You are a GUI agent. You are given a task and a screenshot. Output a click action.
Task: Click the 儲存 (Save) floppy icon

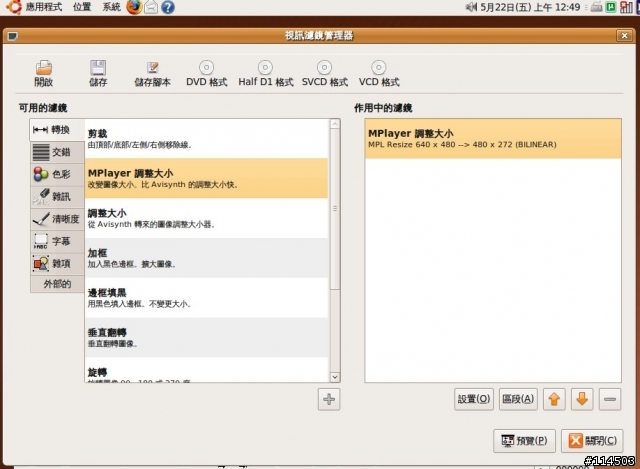[x=98, y=67]
